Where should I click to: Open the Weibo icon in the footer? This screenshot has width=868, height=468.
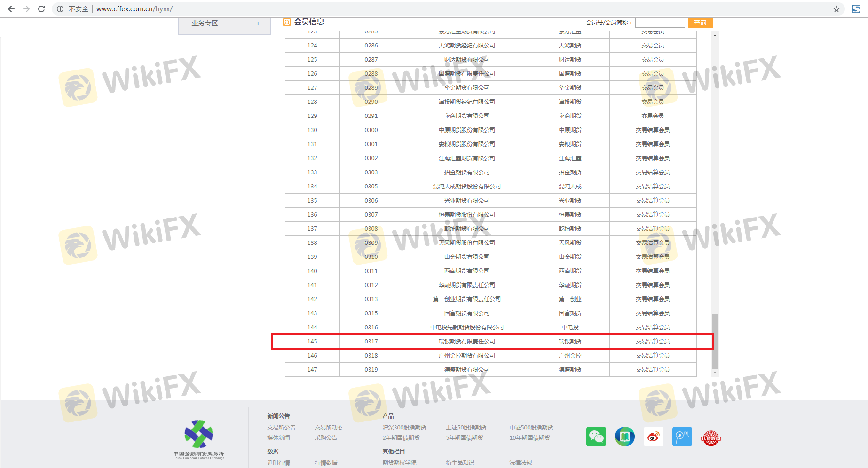coord(653,437)
